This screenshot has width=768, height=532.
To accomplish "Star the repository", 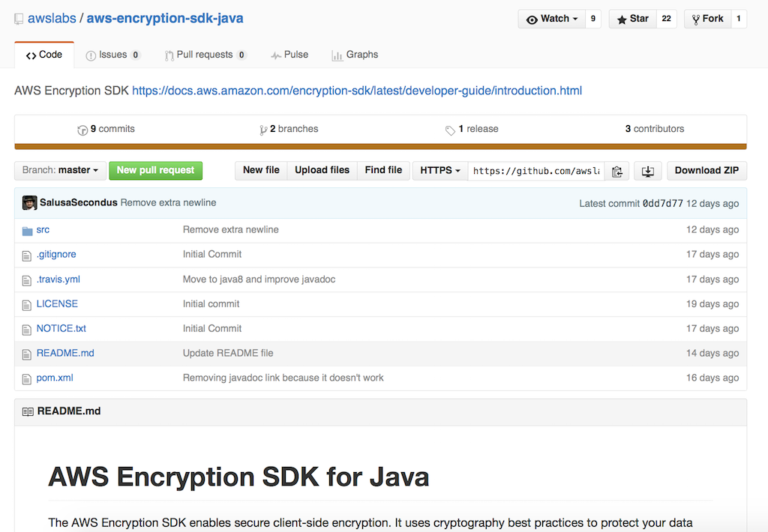I will (x=632, y=19).
